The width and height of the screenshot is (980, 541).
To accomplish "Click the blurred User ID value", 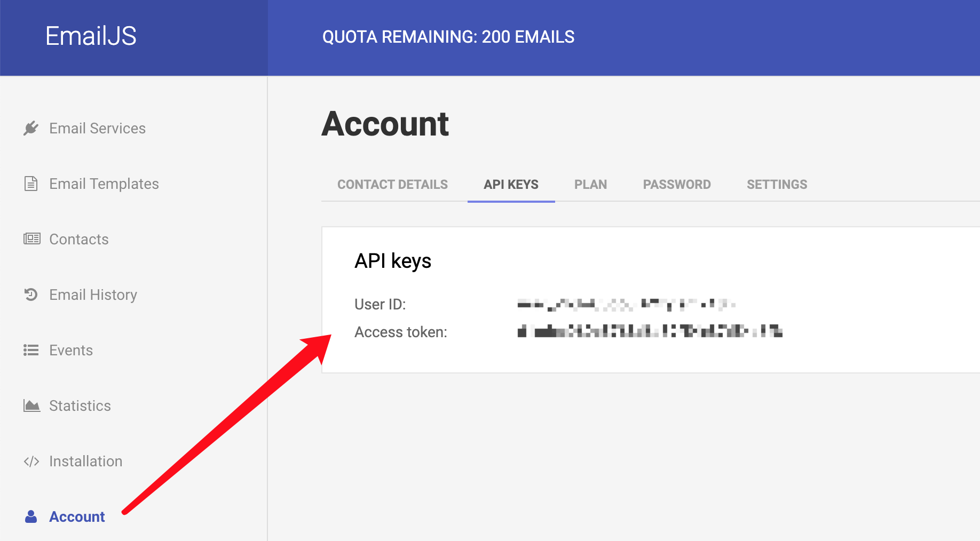I will [x=626, y=305].
